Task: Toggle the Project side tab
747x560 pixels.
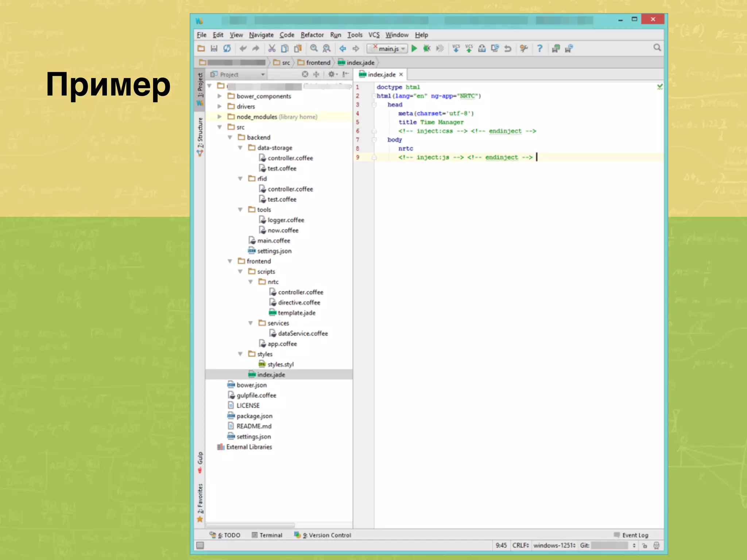Action: [x=200, y=89]
